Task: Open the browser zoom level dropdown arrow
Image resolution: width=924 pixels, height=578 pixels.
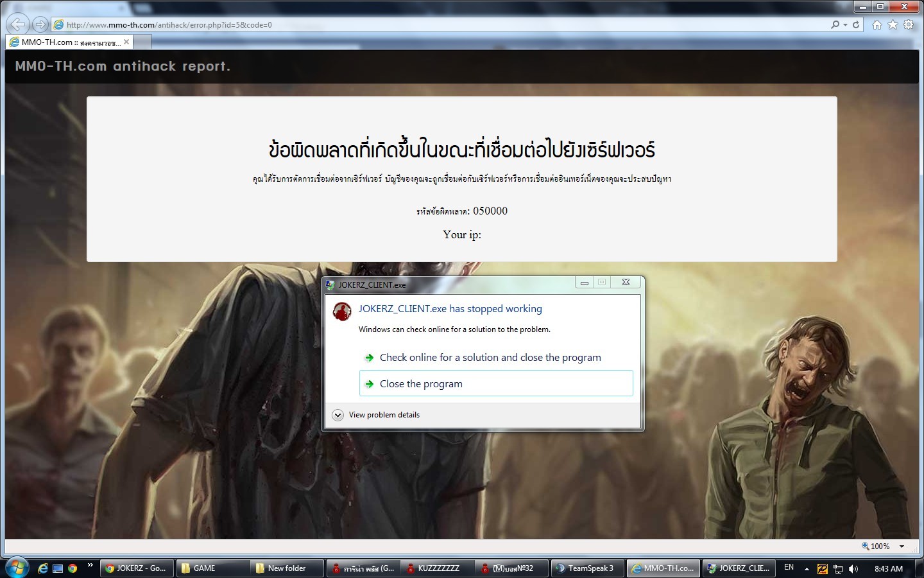Action: coord(902,547)
